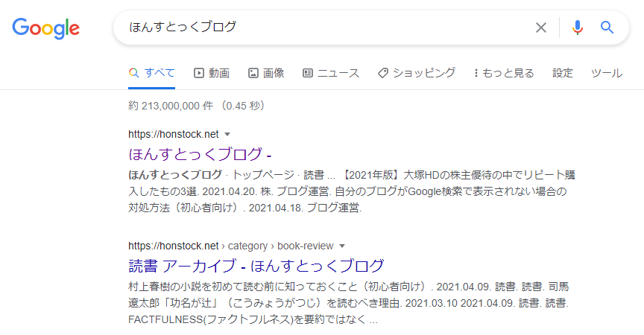
Task: Open 読書 アーカイブ - ほんすとっくブログ link
Action: (x=256, y=266)
